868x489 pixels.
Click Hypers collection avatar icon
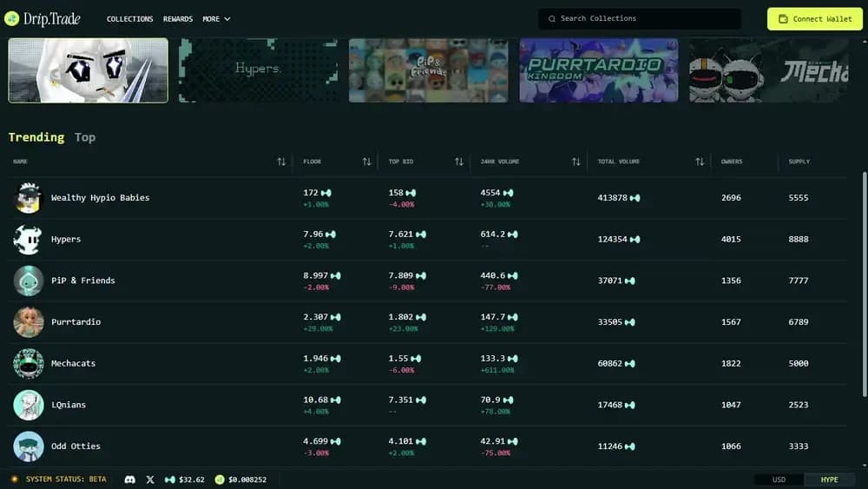click(29, 239)
